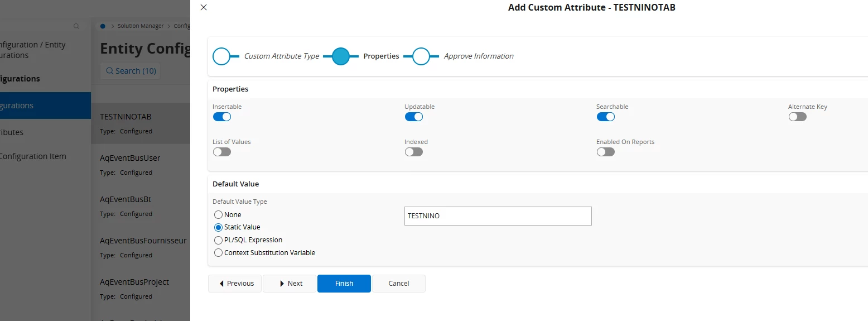Close the Add Custom Attribute dialog
Image resolution: width=868 pixels, height=321 pixels.
204,7
